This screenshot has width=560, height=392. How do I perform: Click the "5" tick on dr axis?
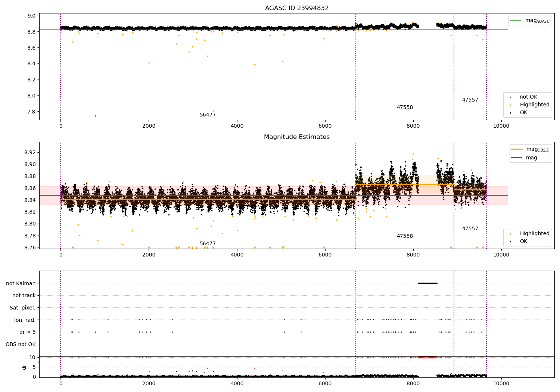34,367
